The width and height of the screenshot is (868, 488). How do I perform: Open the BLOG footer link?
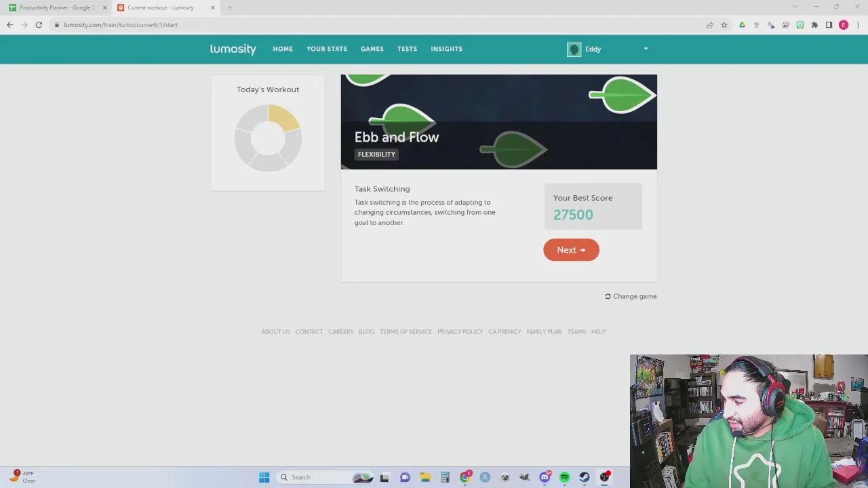coord(366,332)
